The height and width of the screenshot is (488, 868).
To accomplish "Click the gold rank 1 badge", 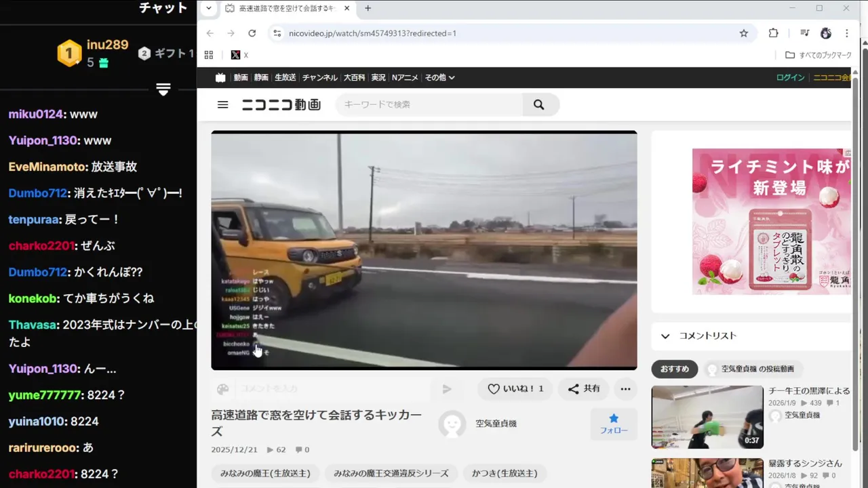I will tap(68, 53).
